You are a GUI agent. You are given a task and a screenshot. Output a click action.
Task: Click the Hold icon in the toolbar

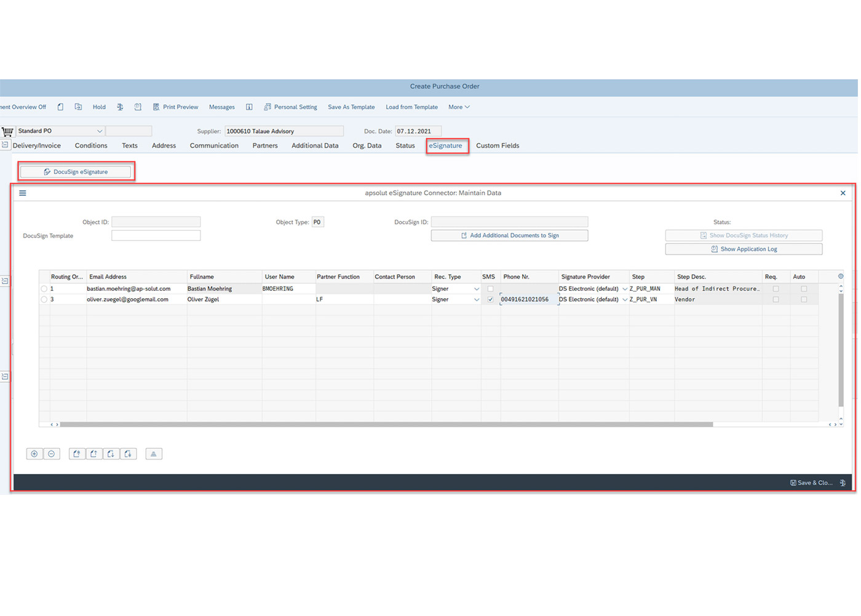coord(98,106)
